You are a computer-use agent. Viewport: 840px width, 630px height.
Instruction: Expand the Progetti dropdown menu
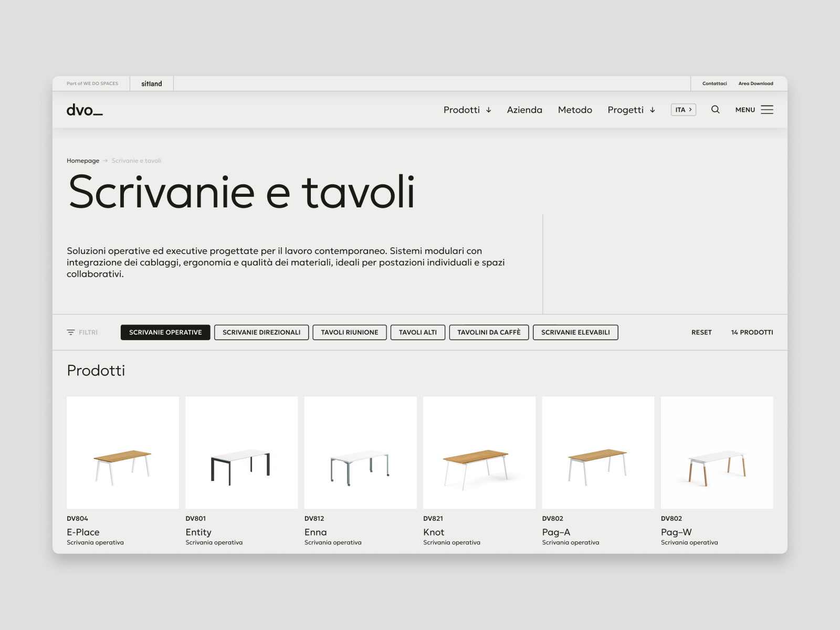coord(632,110)
